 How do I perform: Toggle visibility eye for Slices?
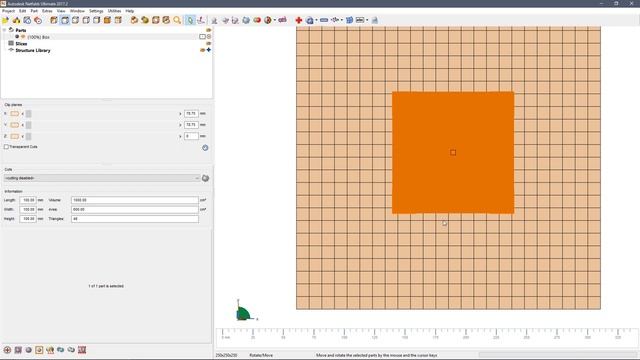(209, 43)
